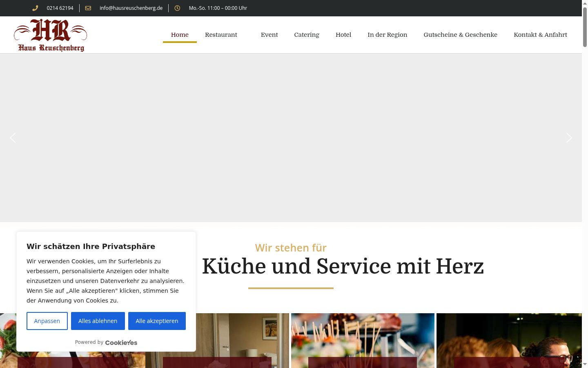The image size is (588, 368).
Task: Select the Home menu item
Action: pos(180,35)
